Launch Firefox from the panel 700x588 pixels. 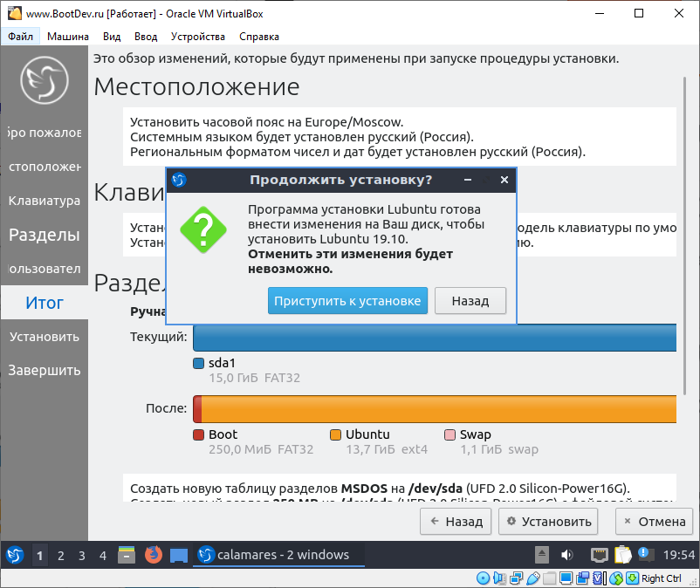click(153, 555)
